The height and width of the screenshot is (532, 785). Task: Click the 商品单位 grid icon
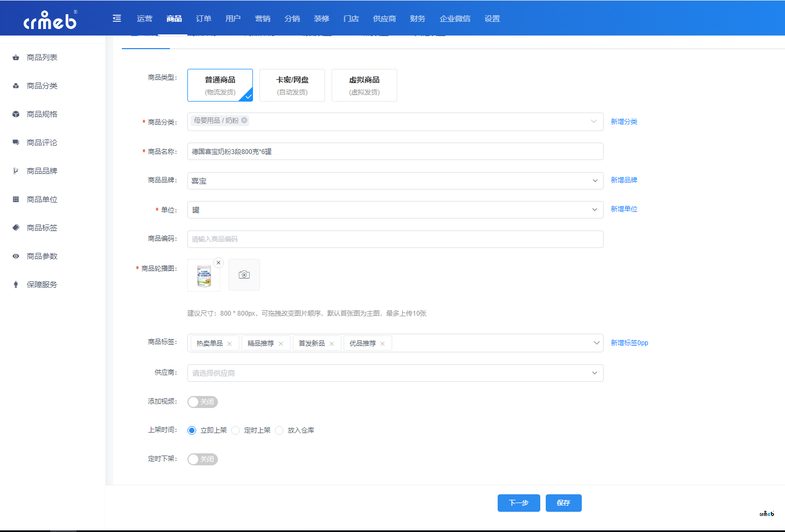(16, 199)
